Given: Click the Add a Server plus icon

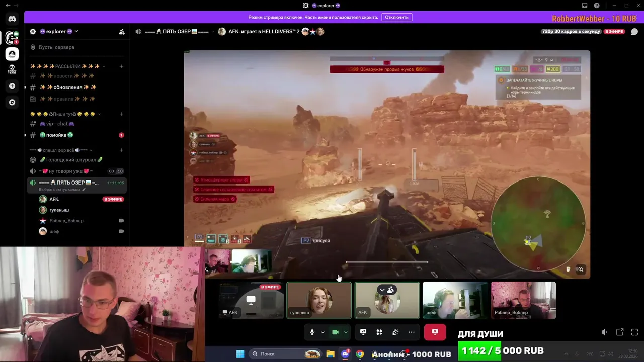Looking at the screenshot, I should tap(12, 86).
